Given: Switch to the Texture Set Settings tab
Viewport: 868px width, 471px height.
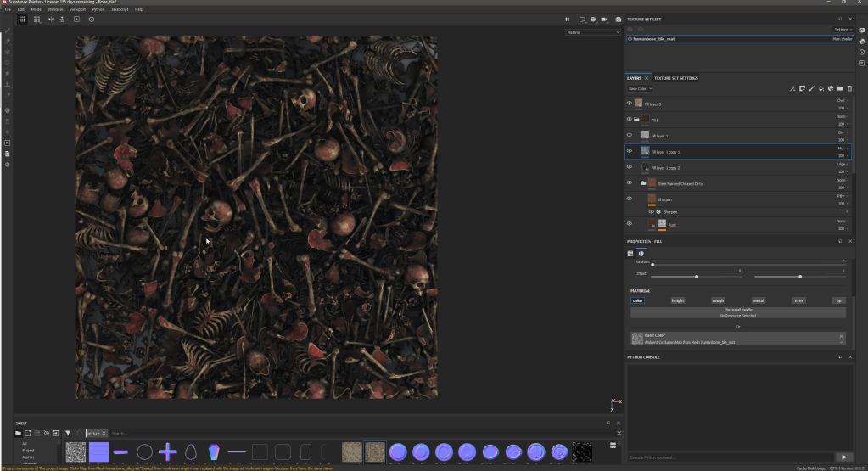Looking at the screenshot, I should 676,77.
